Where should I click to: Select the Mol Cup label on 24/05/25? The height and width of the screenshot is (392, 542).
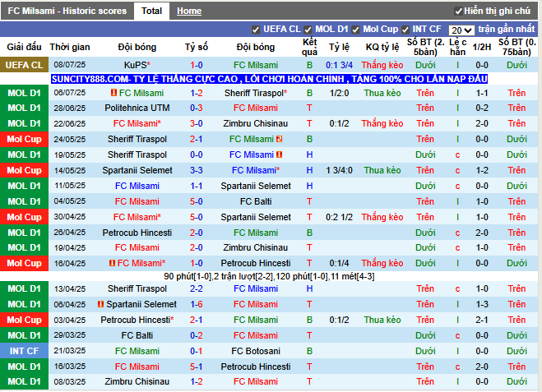tap(24, 139)
